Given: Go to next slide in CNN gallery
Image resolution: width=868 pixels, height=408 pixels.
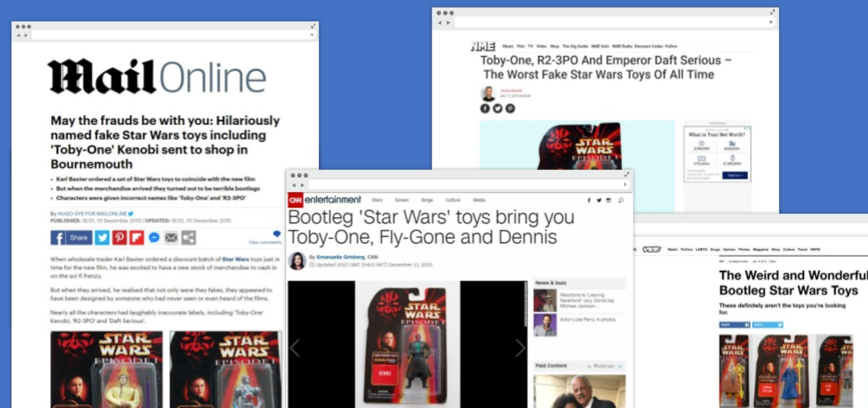Looking at the screenshot, I should coord(520,348).
